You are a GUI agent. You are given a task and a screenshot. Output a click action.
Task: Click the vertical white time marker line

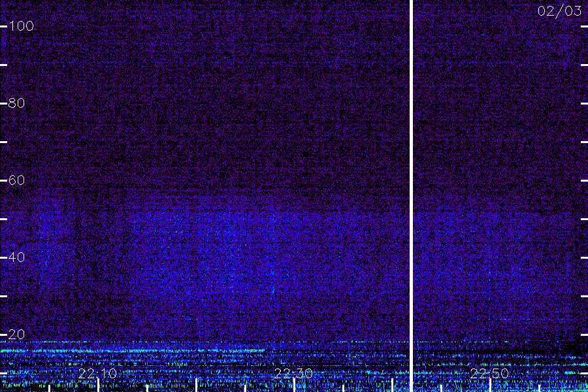tap(411, 196)
